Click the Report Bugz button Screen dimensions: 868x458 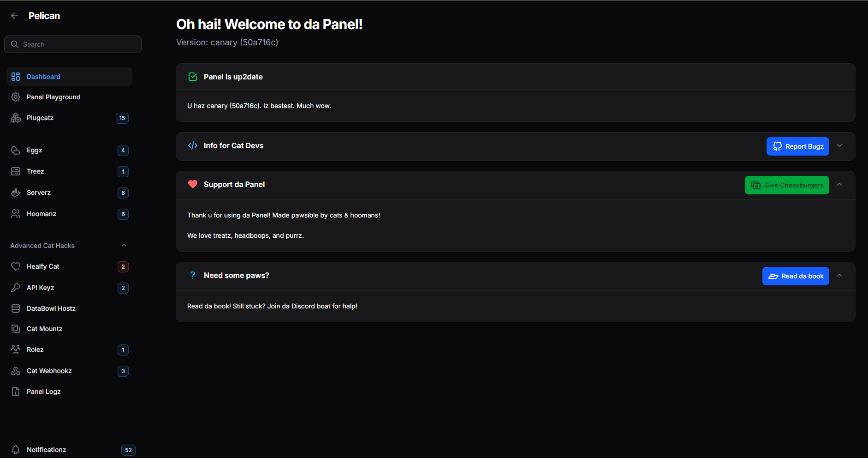798,146
